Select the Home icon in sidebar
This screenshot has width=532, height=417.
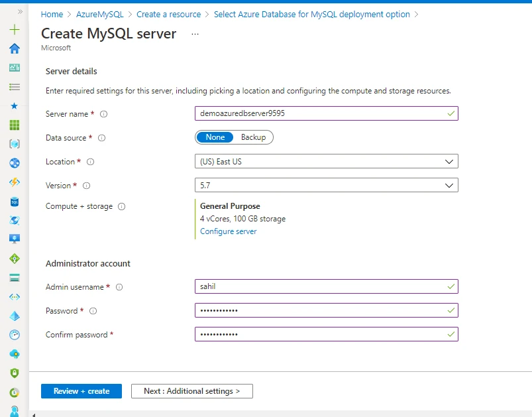(x=13, y=48)
